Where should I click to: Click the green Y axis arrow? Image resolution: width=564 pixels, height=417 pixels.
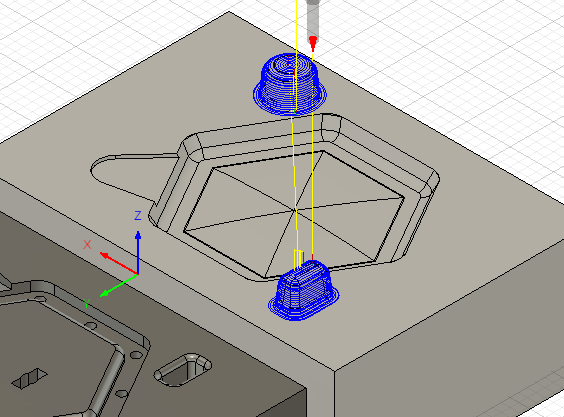point(119,285)
